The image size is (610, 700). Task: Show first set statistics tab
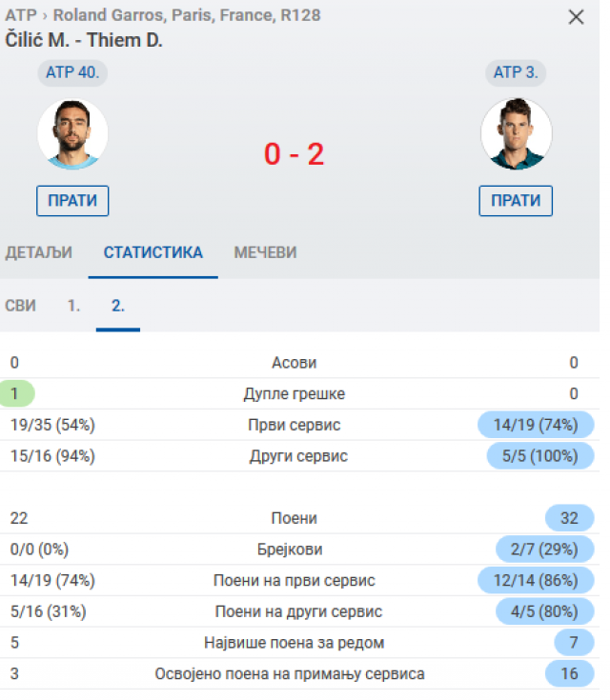point(73,306)
